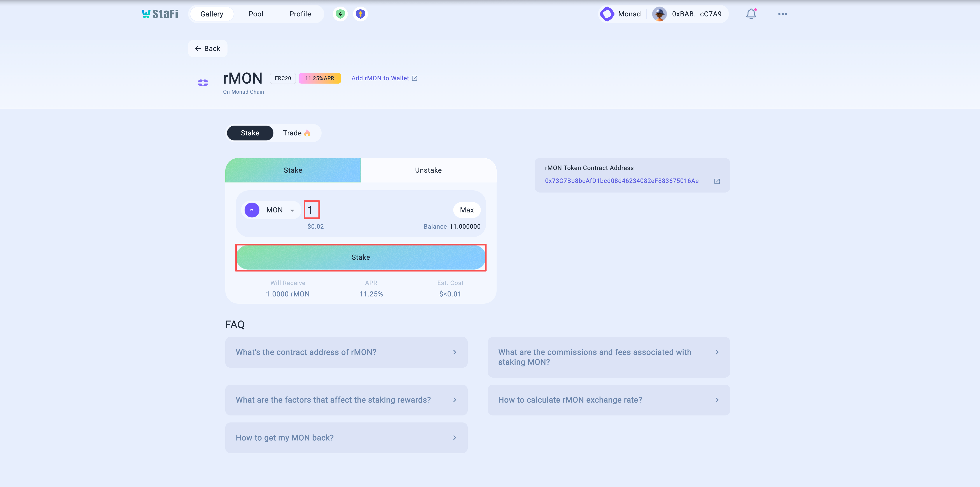The width and height of the screenshot is (980, 487).
Task: Go to the Profile page
Action: (300, 14)
